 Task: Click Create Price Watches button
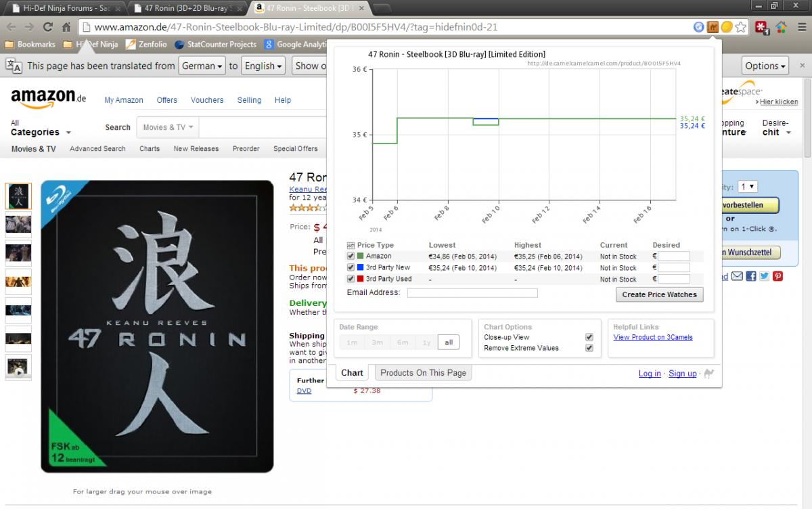click(660, 294)
